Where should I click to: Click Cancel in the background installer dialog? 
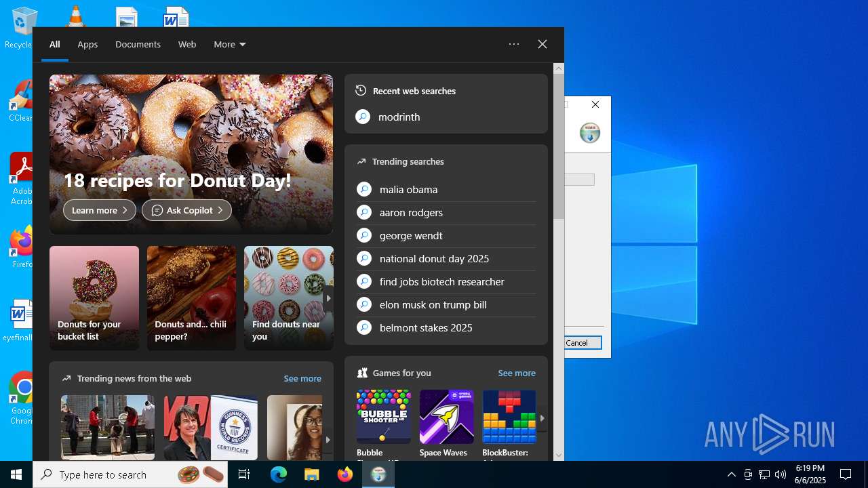click(577, 343)
